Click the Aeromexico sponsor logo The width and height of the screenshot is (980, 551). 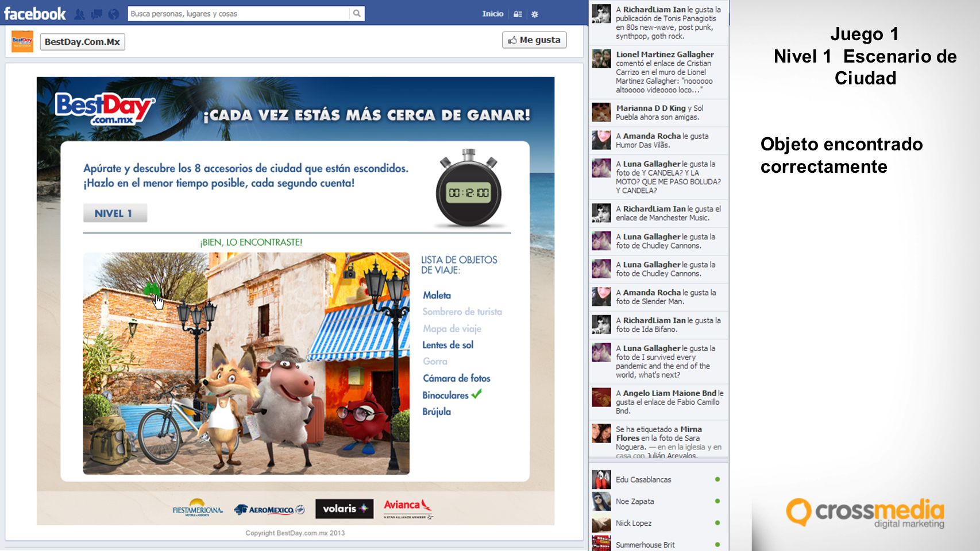point(269,509)
